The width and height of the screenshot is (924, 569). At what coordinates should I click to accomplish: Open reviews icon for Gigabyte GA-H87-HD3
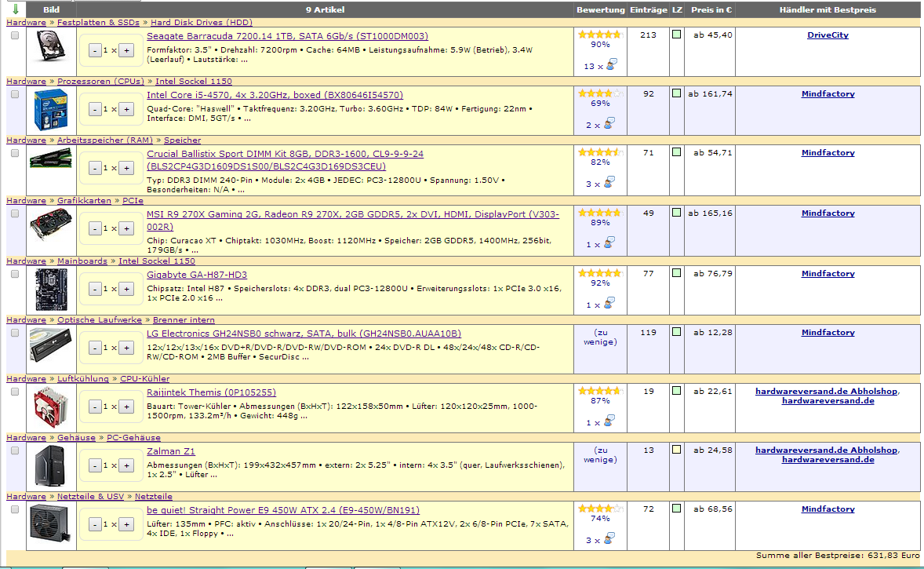pyautogui.click(x=610, y=302)
